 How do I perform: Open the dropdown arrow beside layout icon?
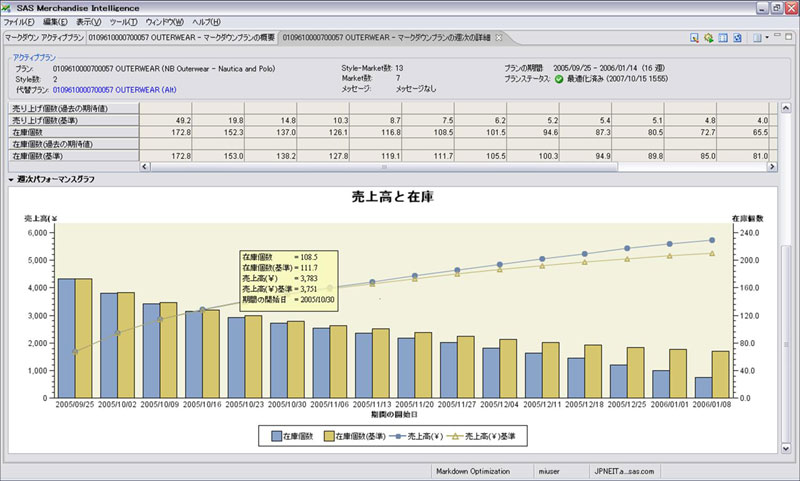768,38
